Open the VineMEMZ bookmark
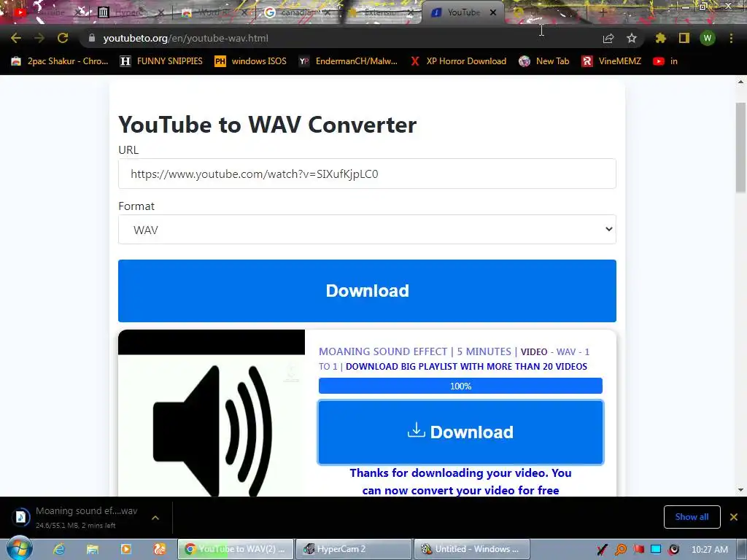 (x=612, y=61)
